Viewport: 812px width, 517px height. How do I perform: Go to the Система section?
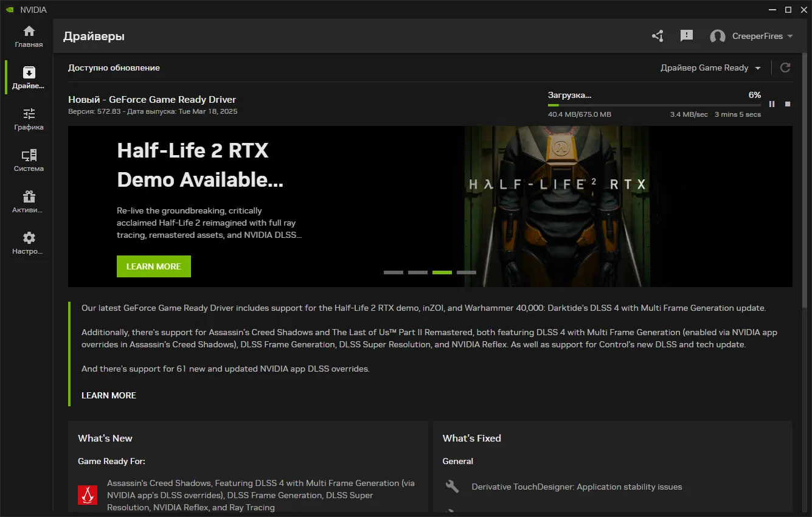point(29,161)
